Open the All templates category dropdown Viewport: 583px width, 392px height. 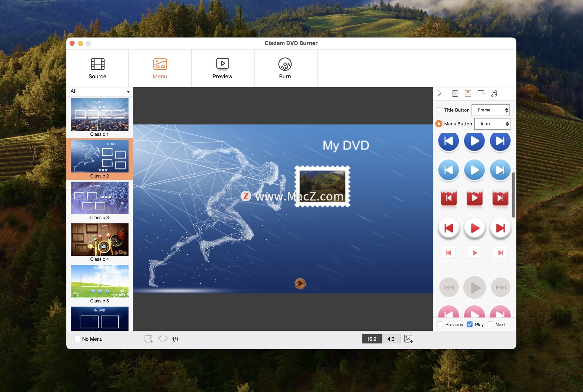point(100,91)
